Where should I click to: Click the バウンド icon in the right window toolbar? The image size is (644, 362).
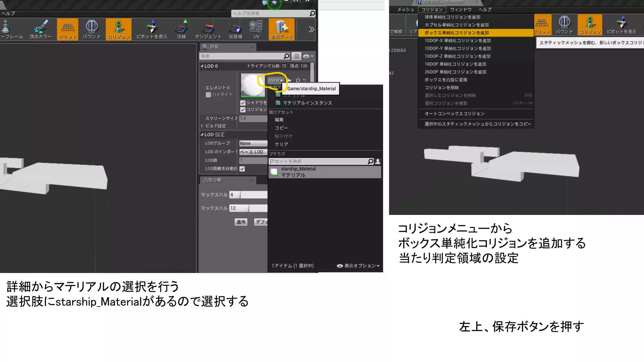coord(564,25)
